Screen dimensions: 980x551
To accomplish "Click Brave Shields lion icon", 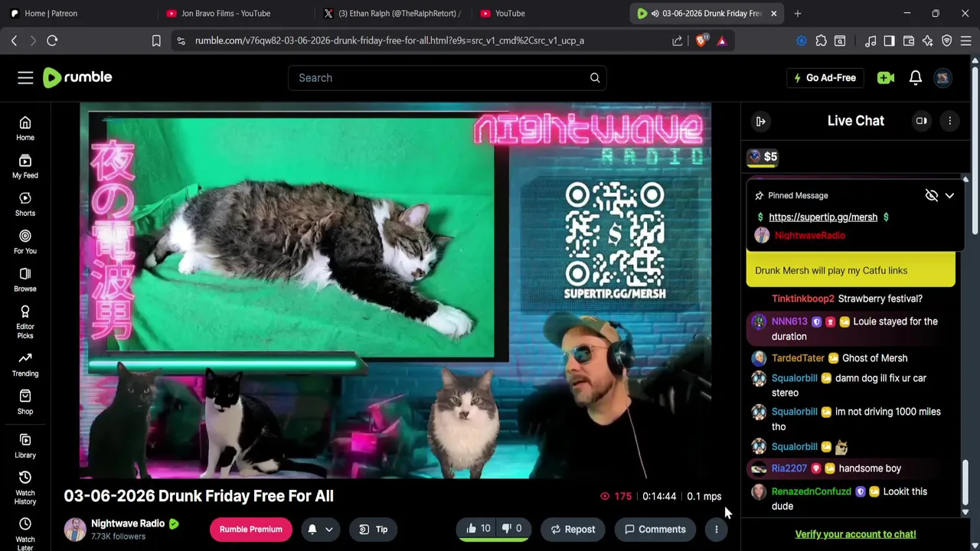I will pyautogui.click(x=701, y=41).
